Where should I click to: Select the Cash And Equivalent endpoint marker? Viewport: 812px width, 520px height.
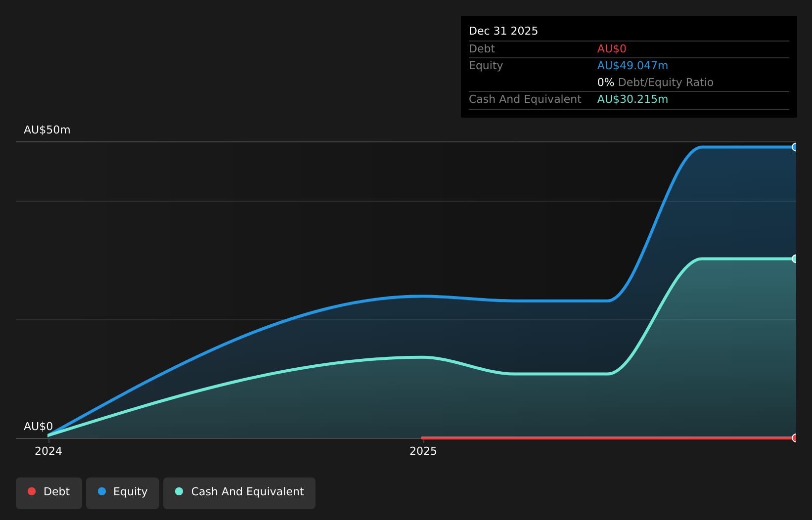[x=795, y=259]
